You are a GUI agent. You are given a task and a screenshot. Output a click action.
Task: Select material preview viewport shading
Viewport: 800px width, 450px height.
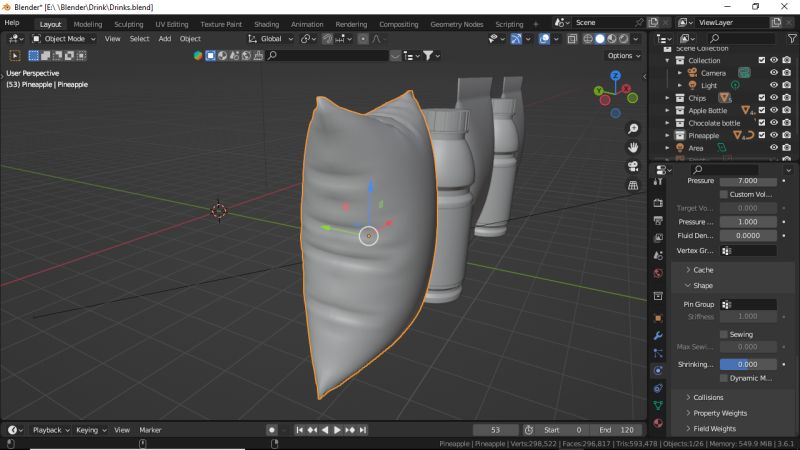point(611,39)
